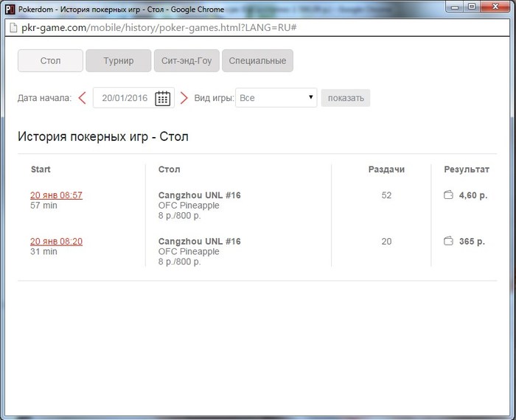
Task: Click the История покерных игр - Стол heading
Action: tap(103, 136)
